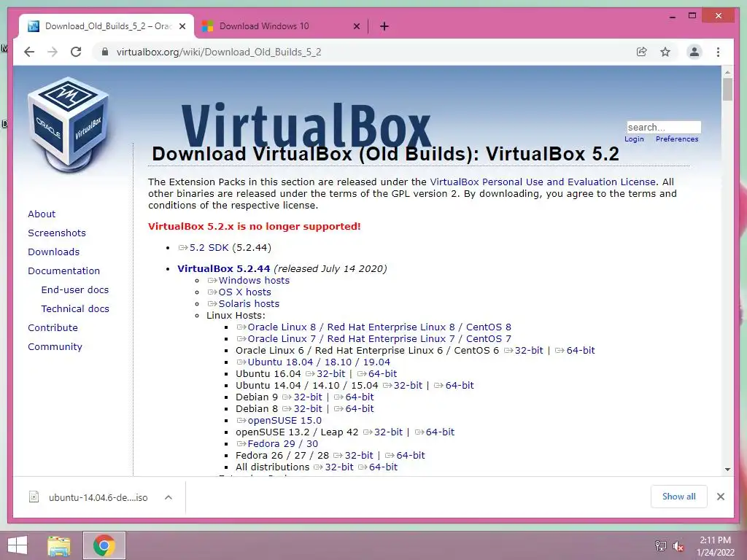Open the Community sidebar link
The width and height of the screenshot is (747, 560).
point(55,346)
